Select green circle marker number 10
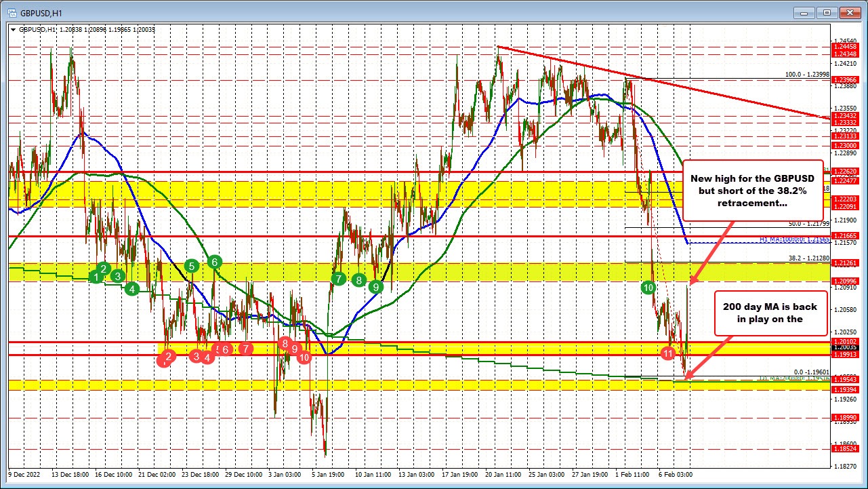 (648, 288)
